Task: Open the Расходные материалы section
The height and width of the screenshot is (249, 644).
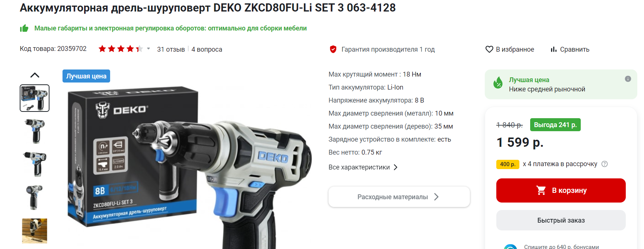Action: [x=399, y=197]
